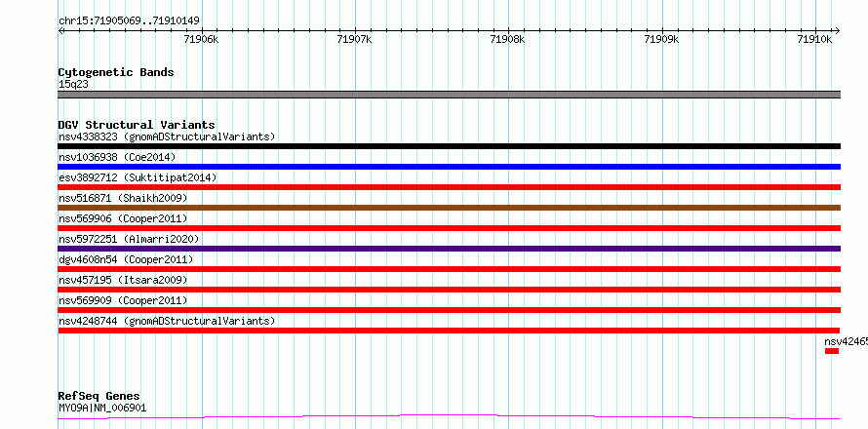
Task: Click the red nsv4248744 variant bar
Action: pos(450,331)
